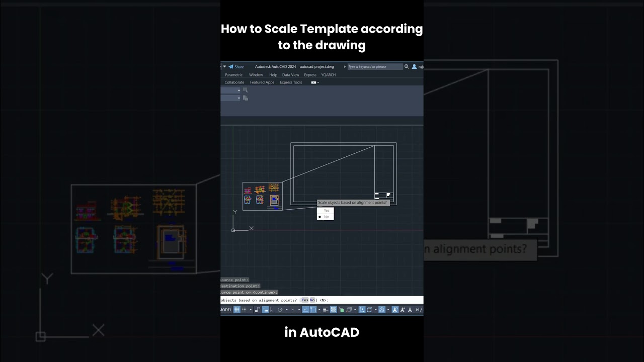Open the 1:1 annotation scale list
The width and height of the screenshot is (644, 362).
[x=419, y=310]
